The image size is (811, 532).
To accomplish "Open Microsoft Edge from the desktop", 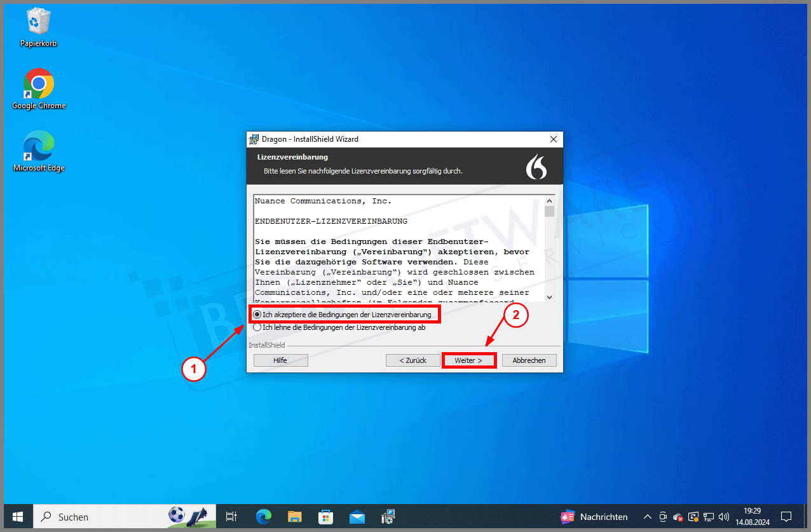I will point(38,145).
